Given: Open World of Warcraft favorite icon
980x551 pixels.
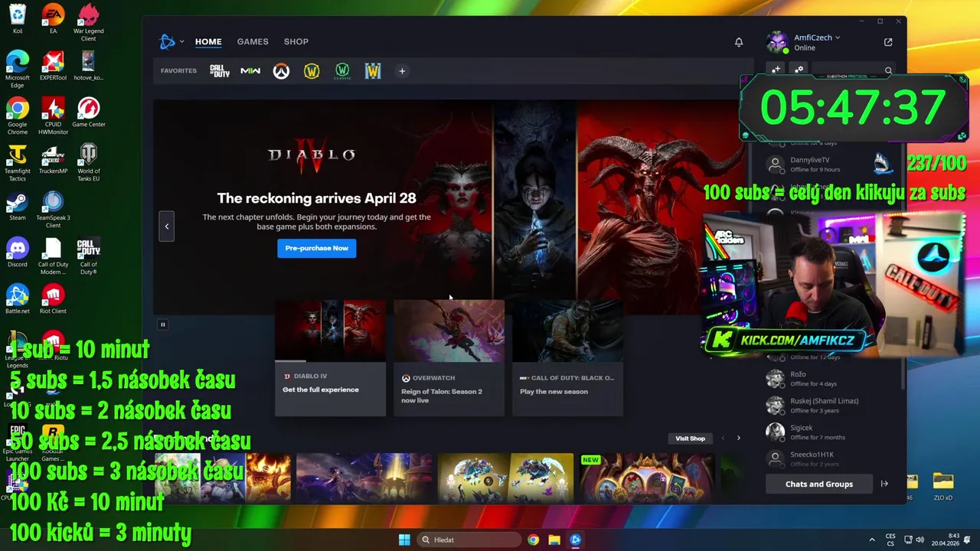Looking at the screenshot, I should click(312, 71).
